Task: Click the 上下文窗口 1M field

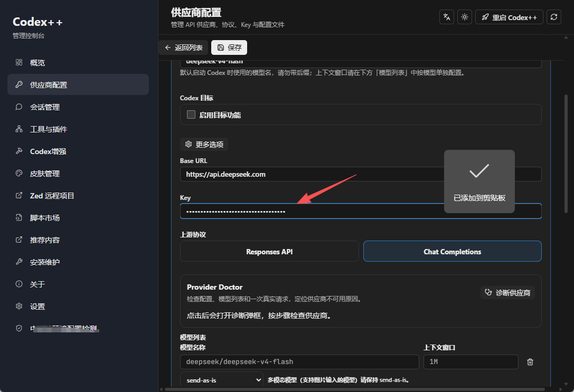Action: click(471, 362)
